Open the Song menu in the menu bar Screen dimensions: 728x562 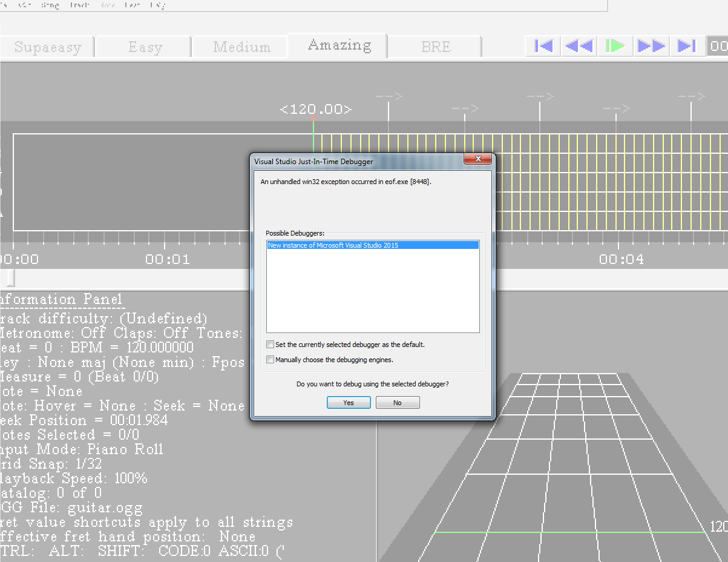tap(50, 5)
